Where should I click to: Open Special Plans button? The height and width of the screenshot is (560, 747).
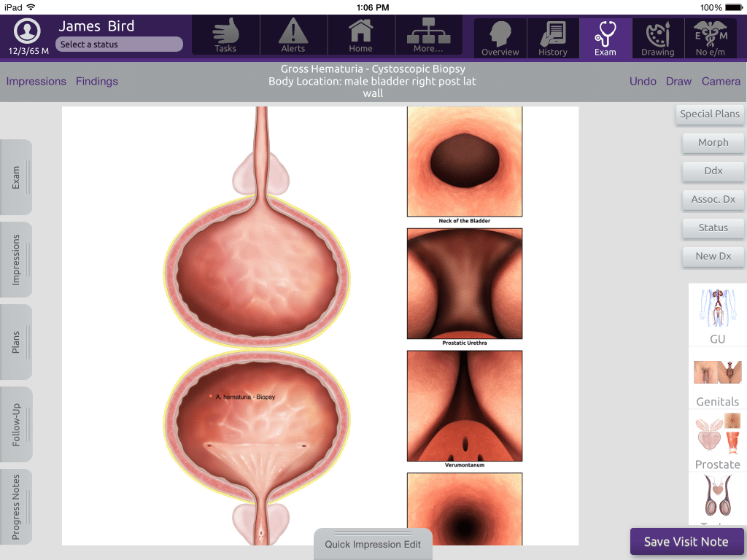pyautogui.click(x=710, y=114)
